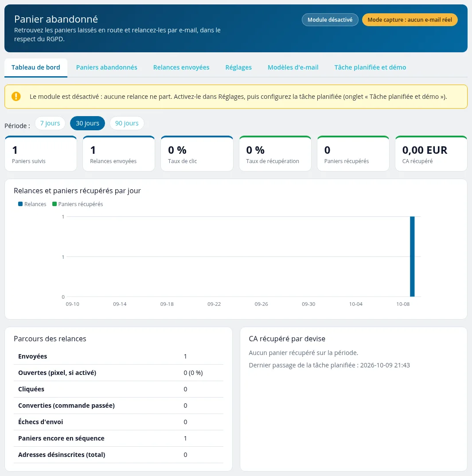Select the Relances envoyées stat card
Screen dimensions: 472x476
point(119,154)
